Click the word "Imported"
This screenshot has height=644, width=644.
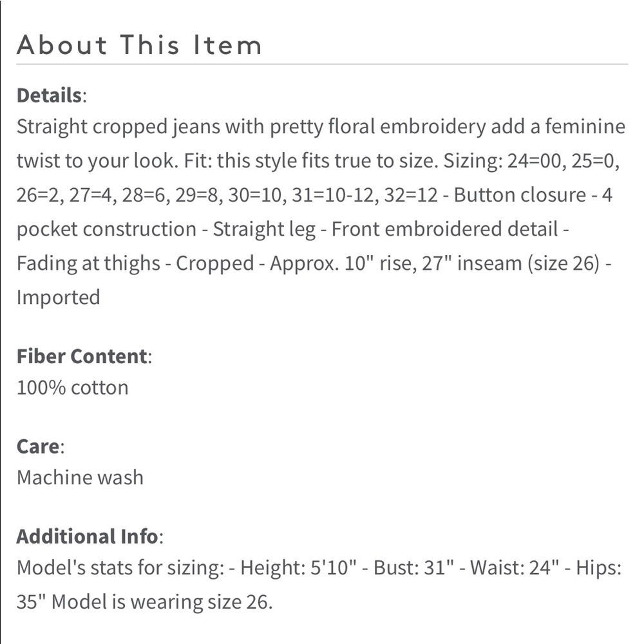click(58, 298)
